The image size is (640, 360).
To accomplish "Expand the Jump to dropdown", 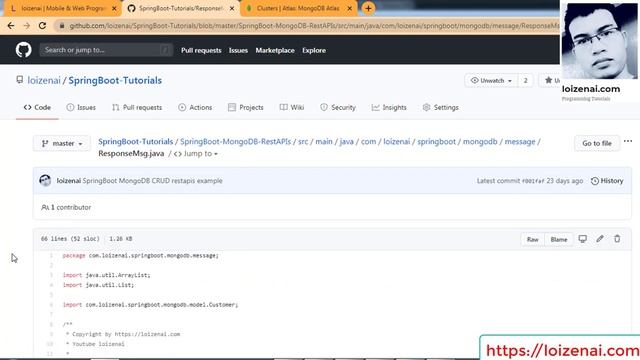I will pos(196,154).
